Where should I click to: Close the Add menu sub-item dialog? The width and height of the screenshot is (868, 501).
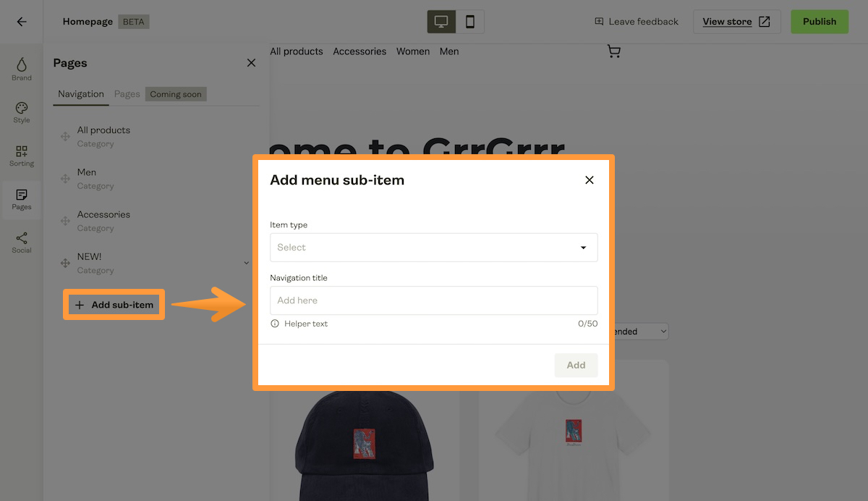(590, 180)
